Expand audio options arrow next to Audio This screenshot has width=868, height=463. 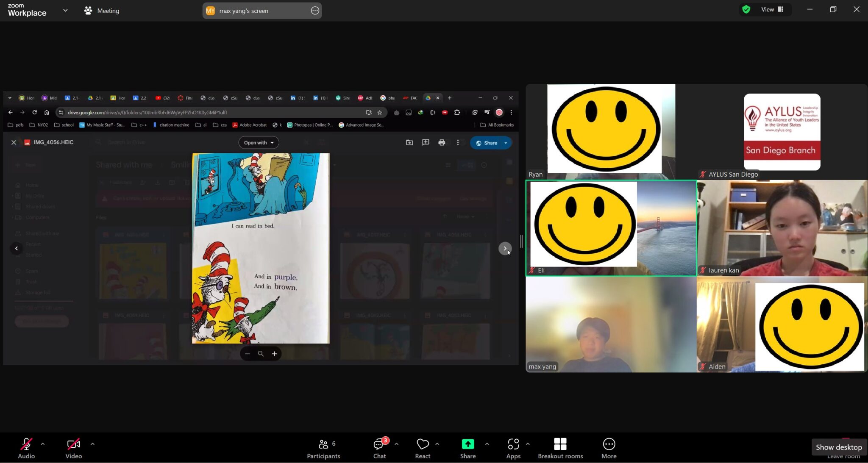point(43,444)
